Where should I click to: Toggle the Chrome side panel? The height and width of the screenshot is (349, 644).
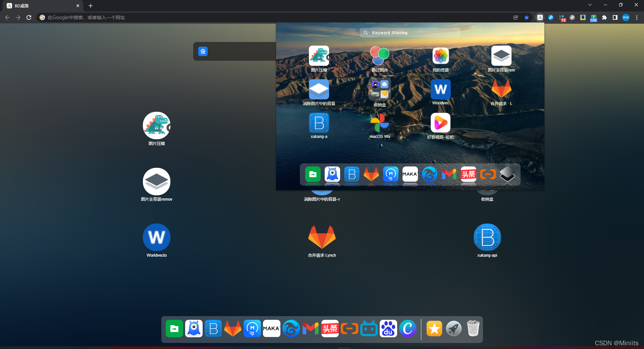click(615, 17)
